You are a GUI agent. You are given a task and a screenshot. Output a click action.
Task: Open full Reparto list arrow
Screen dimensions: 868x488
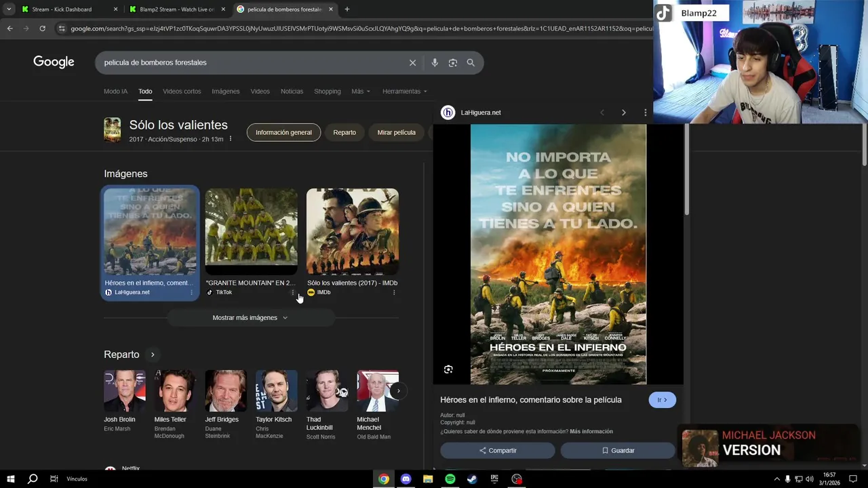point(153,354)
